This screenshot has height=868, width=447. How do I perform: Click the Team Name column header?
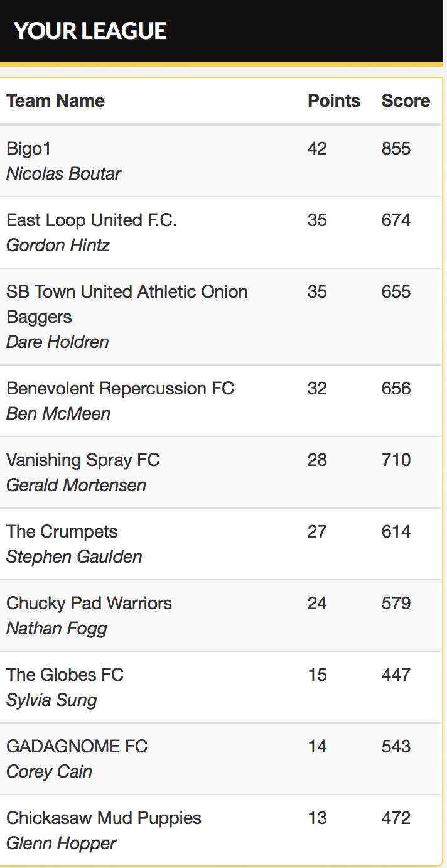click(55, 100)
